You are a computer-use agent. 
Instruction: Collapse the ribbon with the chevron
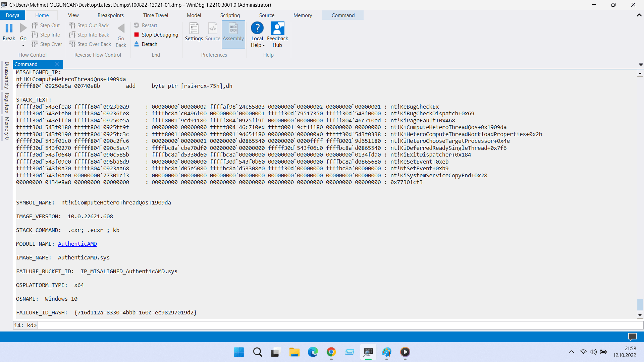click(639, 15)
